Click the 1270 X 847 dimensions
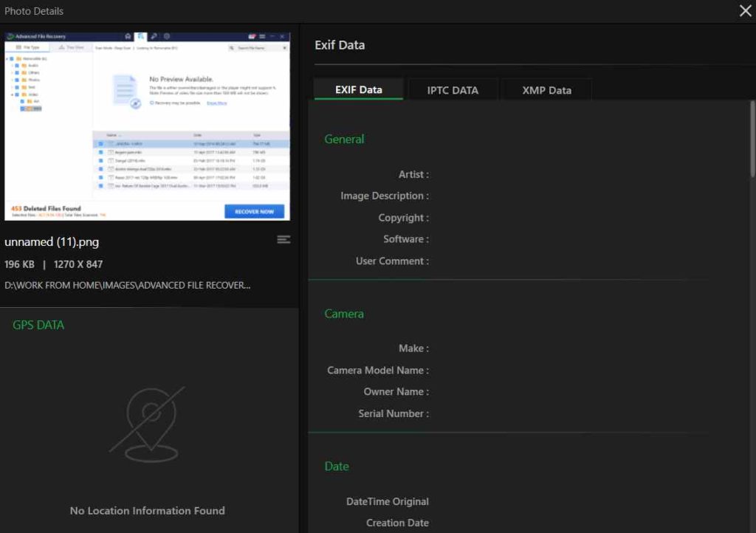This screenshot has width=756, height=533. 78,264
